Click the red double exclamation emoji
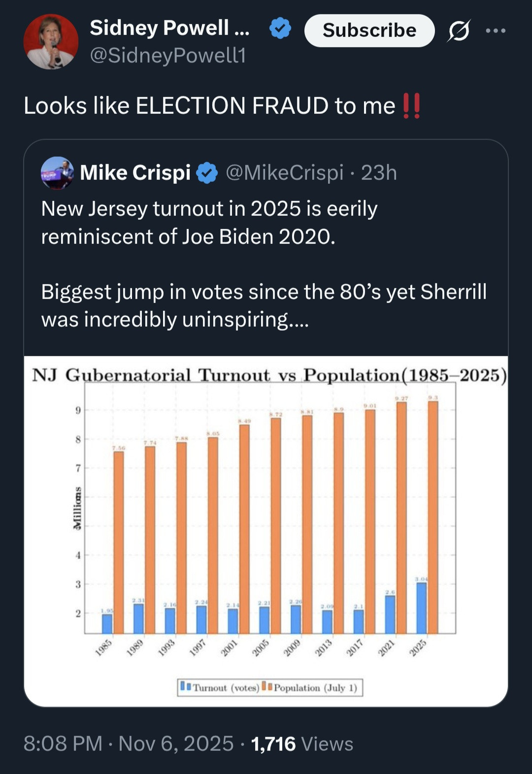Image resolution: width=532 pixels, height=774 pixels. pos(411,106)
